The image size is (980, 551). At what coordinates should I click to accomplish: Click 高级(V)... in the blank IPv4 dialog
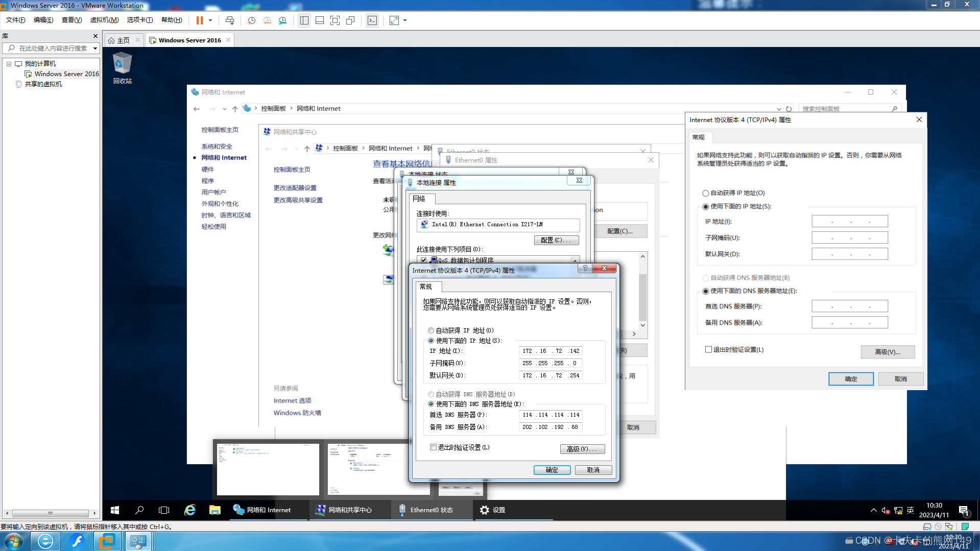pyautogui.click(x=887, y=352)
